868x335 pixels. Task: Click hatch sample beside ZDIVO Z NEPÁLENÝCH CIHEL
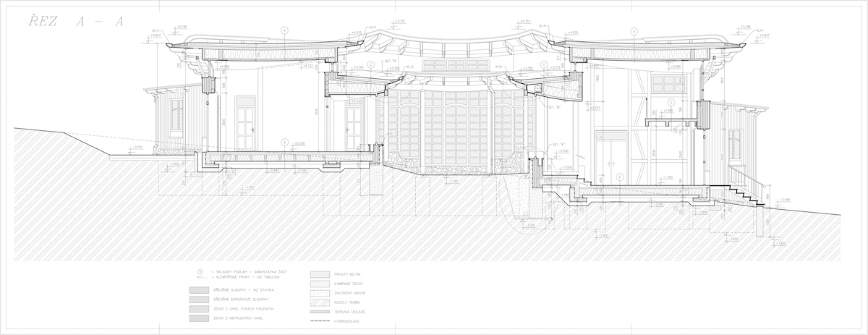[199, 318]
